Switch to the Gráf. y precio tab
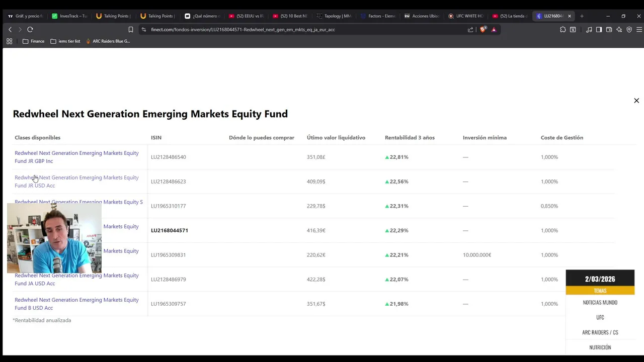Image resolution: width=644 pixels, height=362 pixels. point(26,16)
